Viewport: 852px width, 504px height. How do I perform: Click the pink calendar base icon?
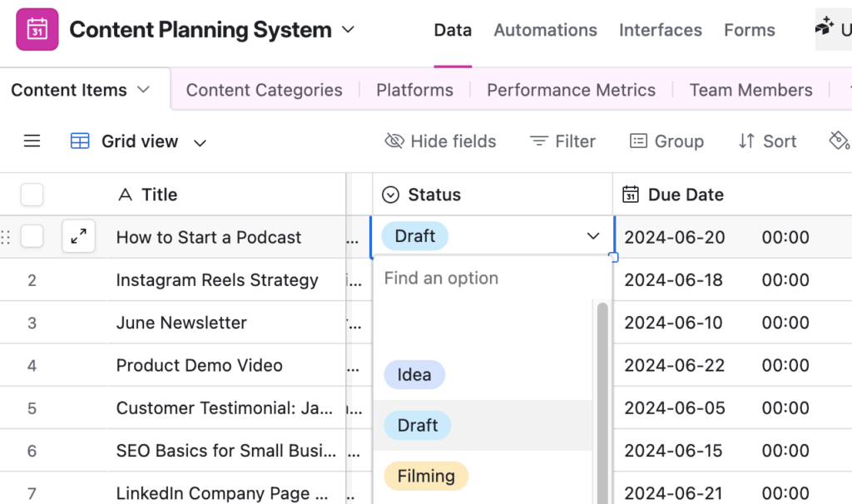[x=37, y=30]
